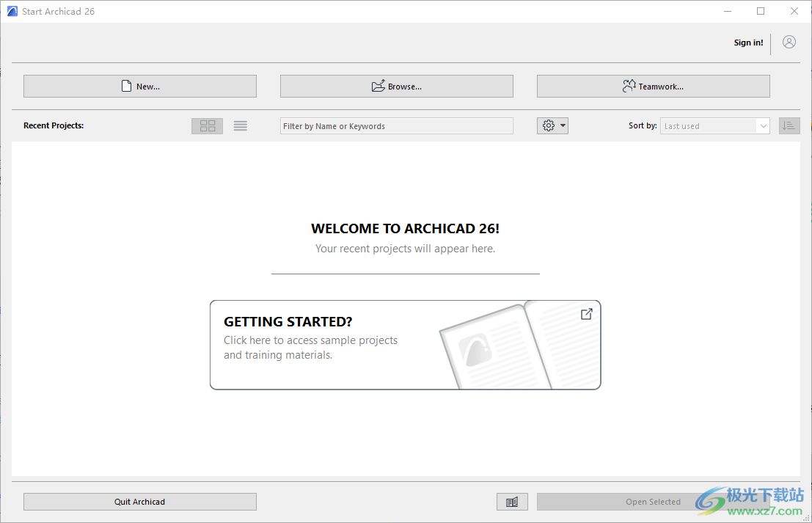Screen dimensions: 812x523
Task: Select the New project icon
Action: (125, 86)
